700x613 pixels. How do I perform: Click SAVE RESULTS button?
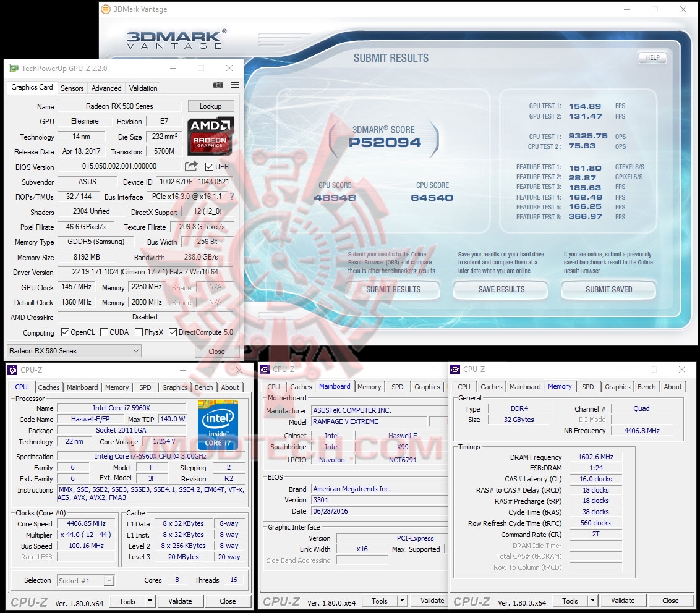pyautogui.click(x=501, y=290)
